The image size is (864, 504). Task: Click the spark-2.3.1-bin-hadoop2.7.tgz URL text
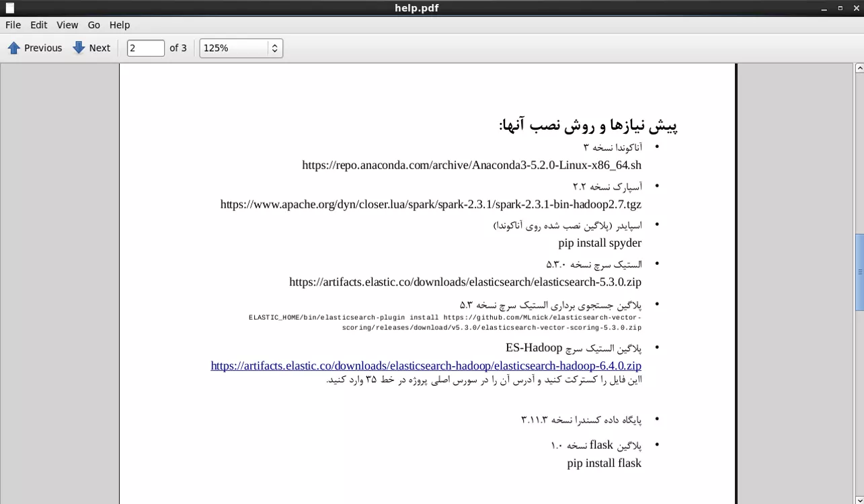pyautogui.click(x=431, y=204)
